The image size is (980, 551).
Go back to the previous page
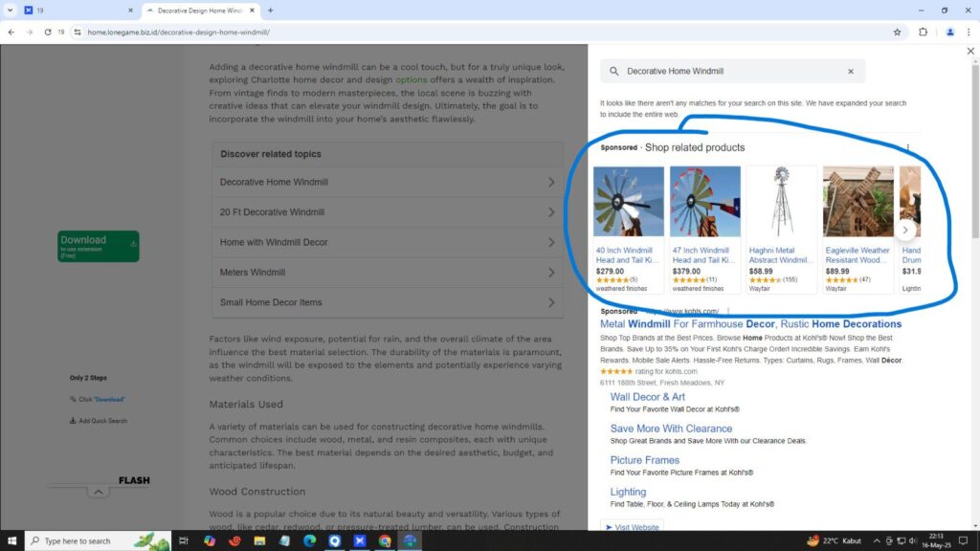click(x=11, y=32)
